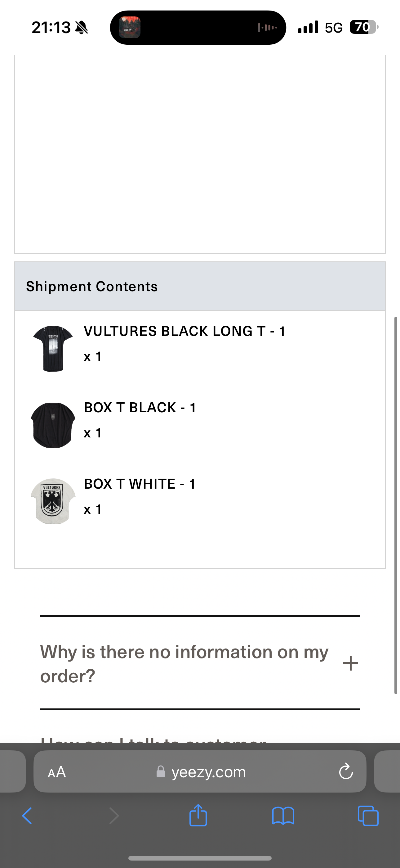Viewport: 400px width, 868px height.
Task: Tap the audio waveform indicator in Dynamic Island
Action: 267,27
